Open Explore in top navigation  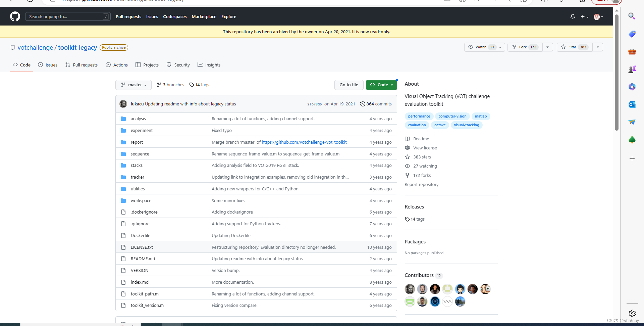[x=229, y=16]
